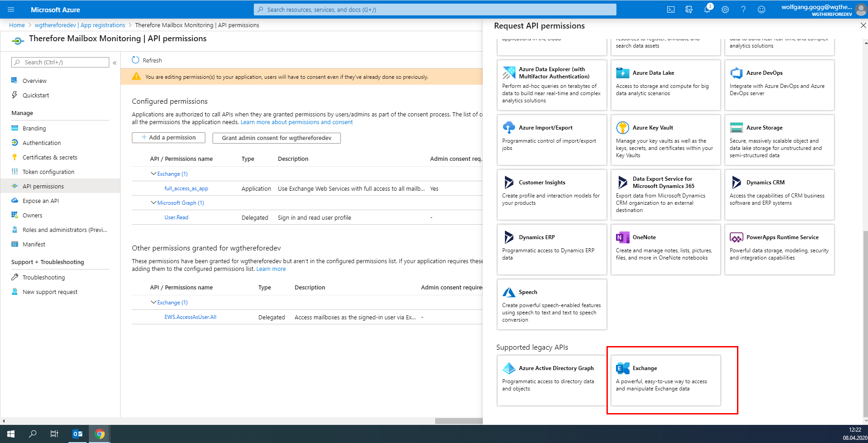Collapse the Microsoft Graph (1) group

(x=153, y=202)
